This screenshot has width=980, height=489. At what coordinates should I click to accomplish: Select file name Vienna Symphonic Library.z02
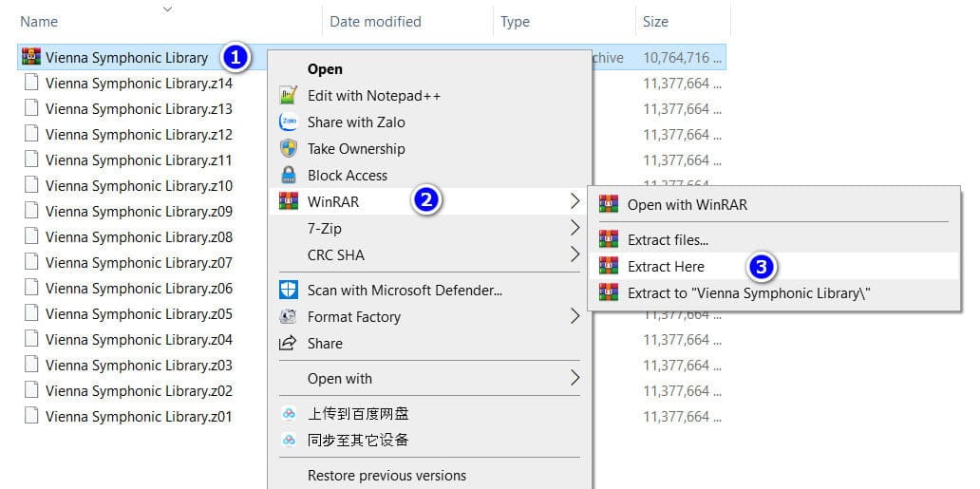(x=139, y=391)
